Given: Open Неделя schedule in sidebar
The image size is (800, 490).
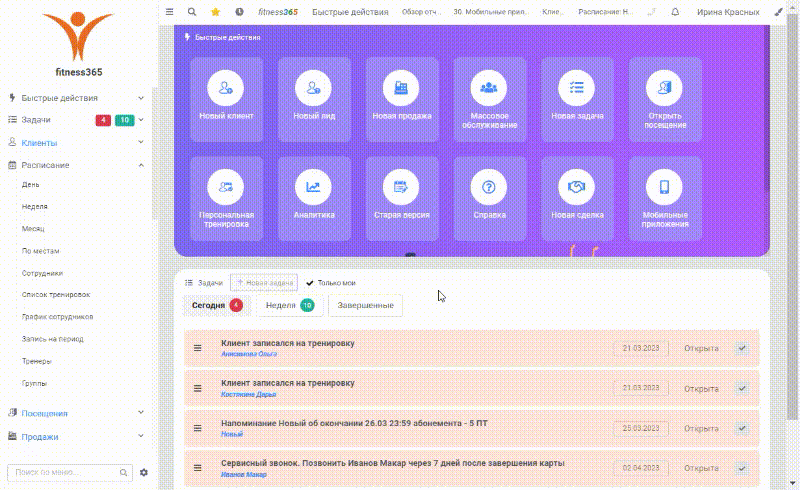Looking at the screenshot, I should click(x=35, y=206).
